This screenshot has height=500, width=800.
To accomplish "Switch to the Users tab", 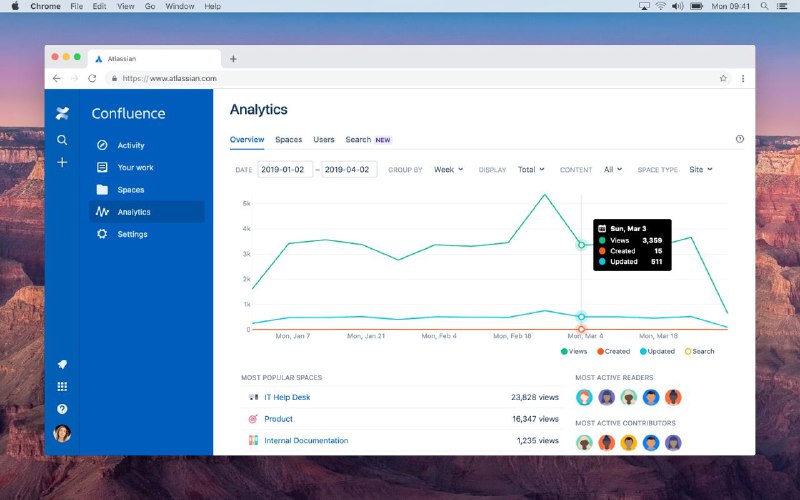I will pos(324,139).
